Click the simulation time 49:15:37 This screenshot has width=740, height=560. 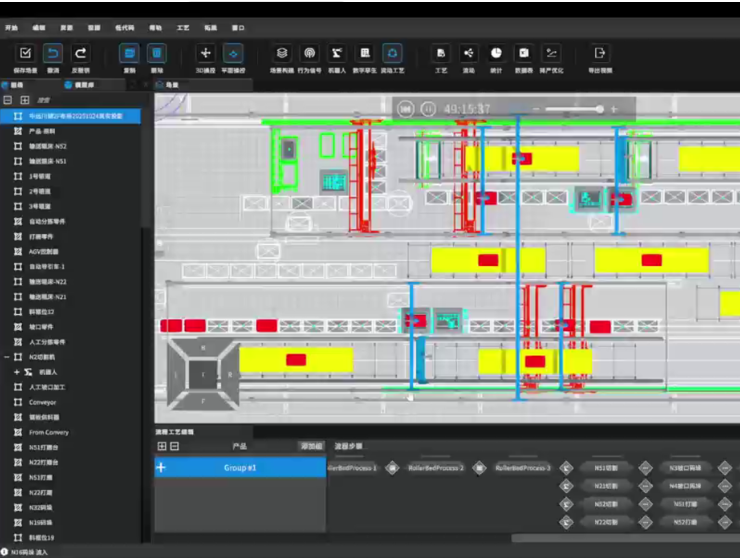(x=466, y=109)
